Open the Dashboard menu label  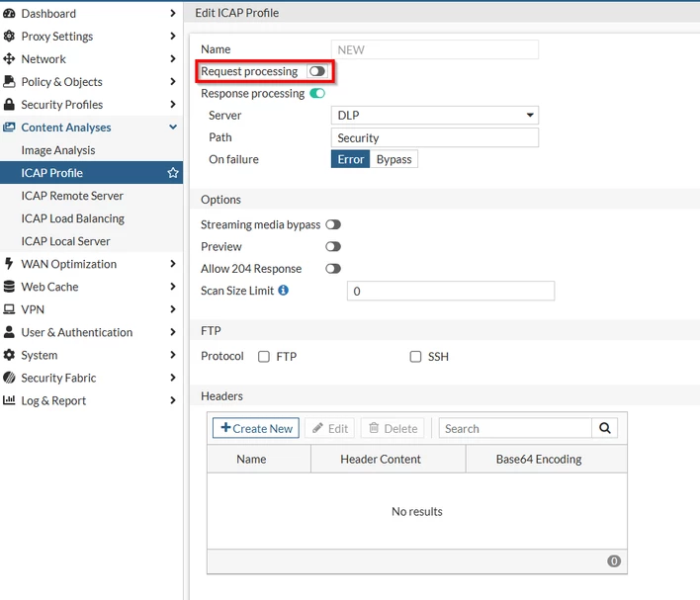[x=48, y=14]
